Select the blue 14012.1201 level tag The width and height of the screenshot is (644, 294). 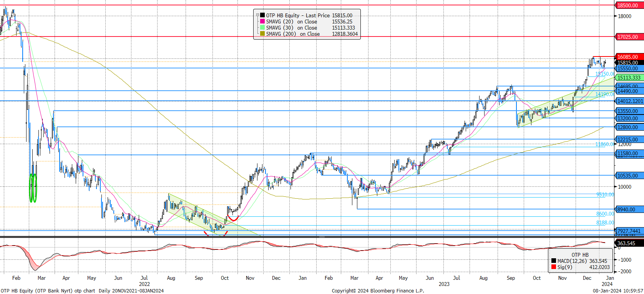(x=630, y=101)
